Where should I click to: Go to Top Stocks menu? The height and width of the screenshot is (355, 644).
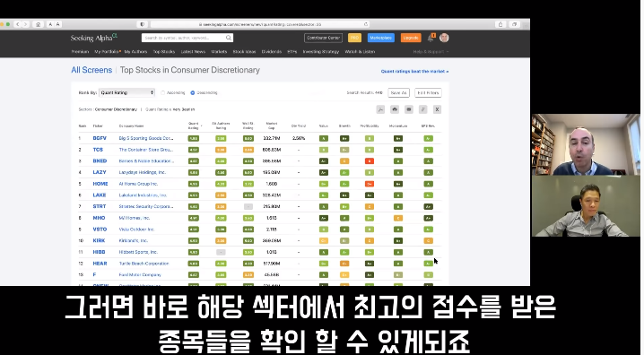point(164,52)
